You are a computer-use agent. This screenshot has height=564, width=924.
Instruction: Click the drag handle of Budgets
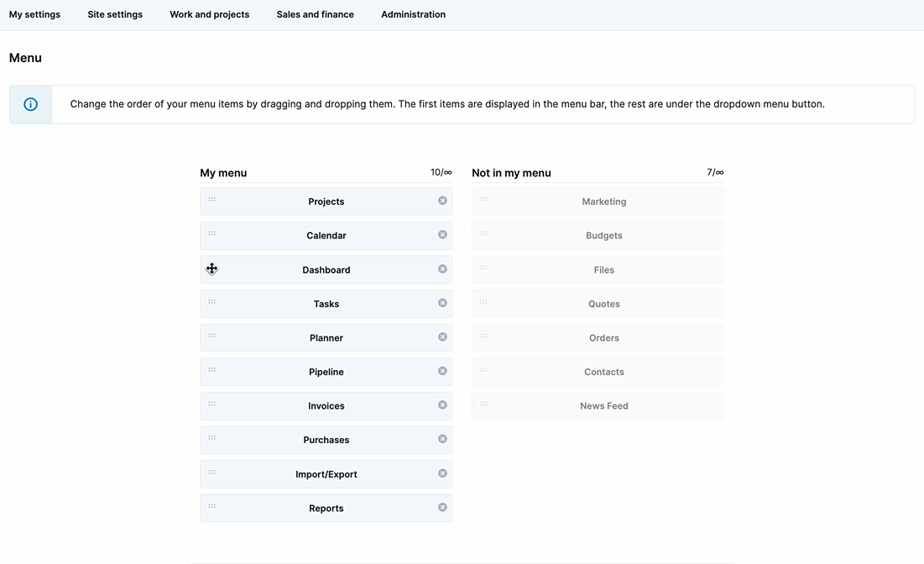tap(483, 233)
